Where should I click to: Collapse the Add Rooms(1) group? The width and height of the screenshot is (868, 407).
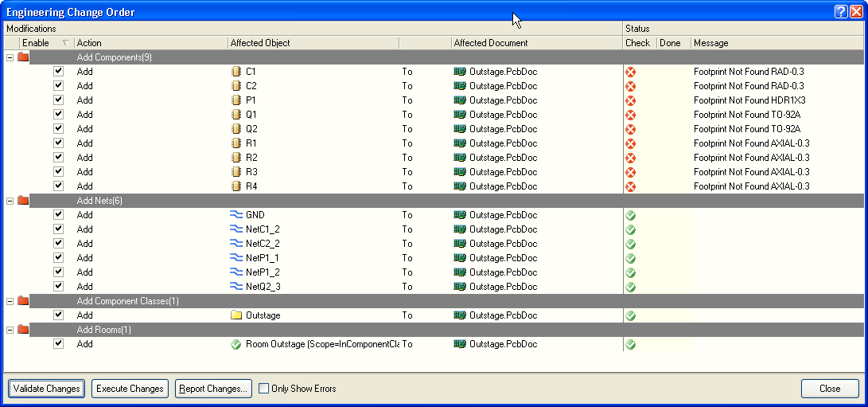click(10, 330)
